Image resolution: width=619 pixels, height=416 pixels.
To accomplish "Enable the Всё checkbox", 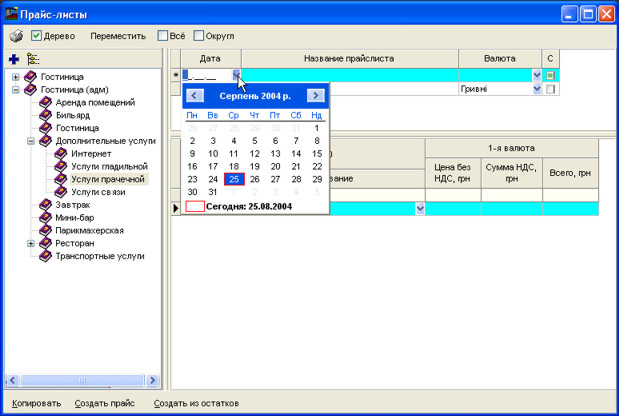I will [x=163, y=36].
